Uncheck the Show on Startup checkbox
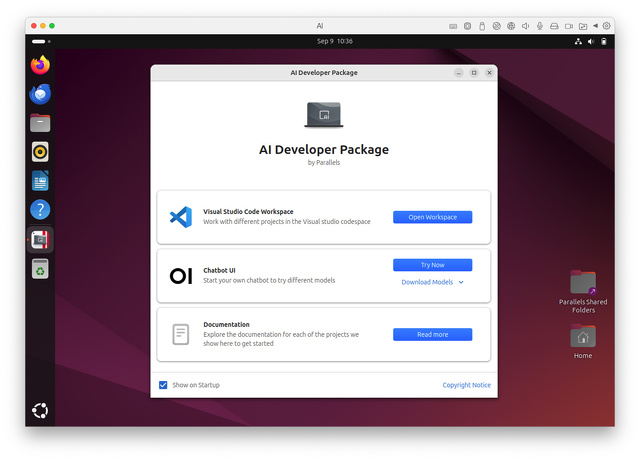The height and width of the screenshot is (460, 640). (x=163, y=385)
